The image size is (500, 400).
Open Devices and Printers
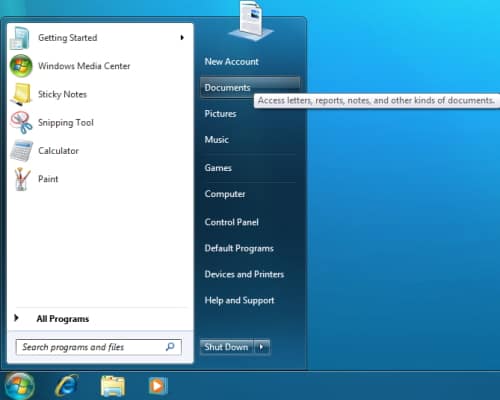pos(244,274)
